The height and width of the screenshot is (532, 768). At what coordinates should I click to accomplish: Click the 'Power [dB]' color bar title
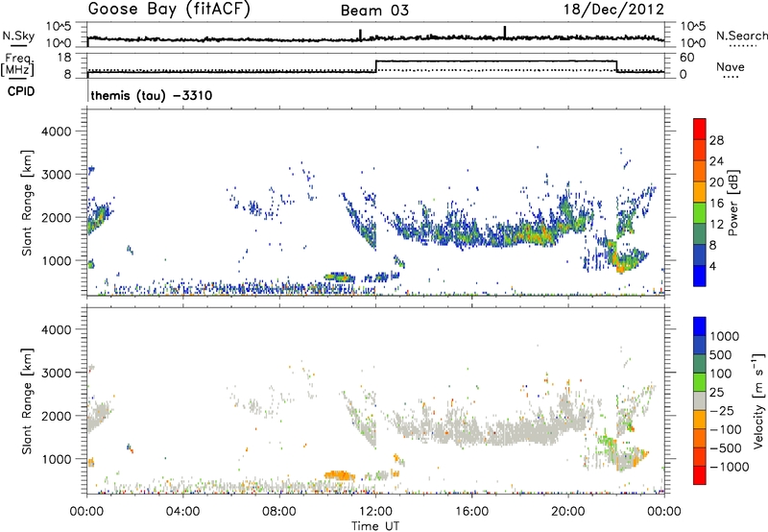732,203
